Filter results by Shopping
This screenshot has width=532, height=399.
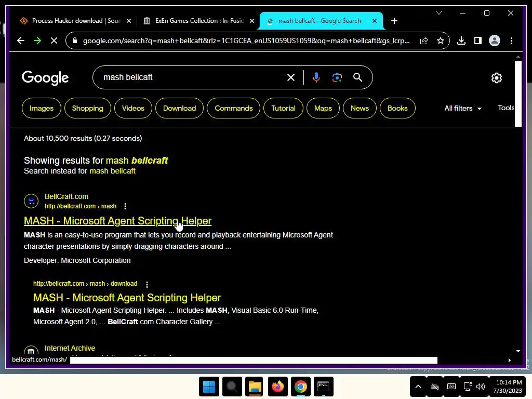(x=87, y=108)
